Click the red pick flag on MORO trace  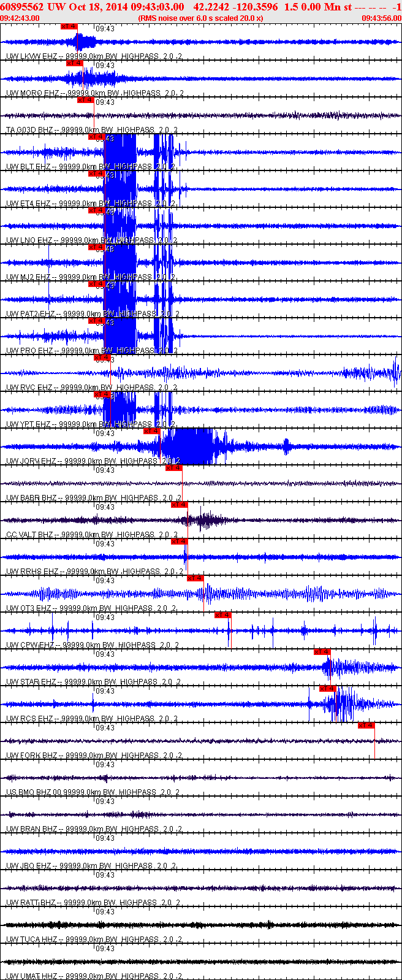coord(74,63)
